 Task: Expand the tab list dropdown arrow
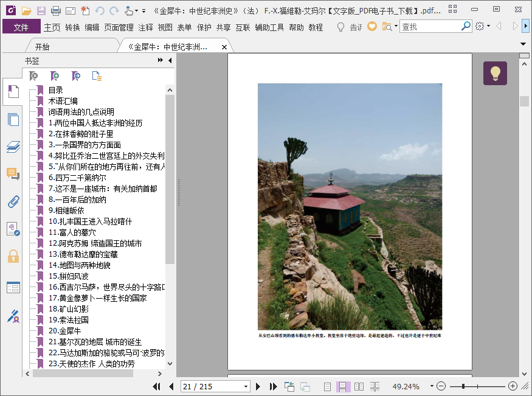523,44
